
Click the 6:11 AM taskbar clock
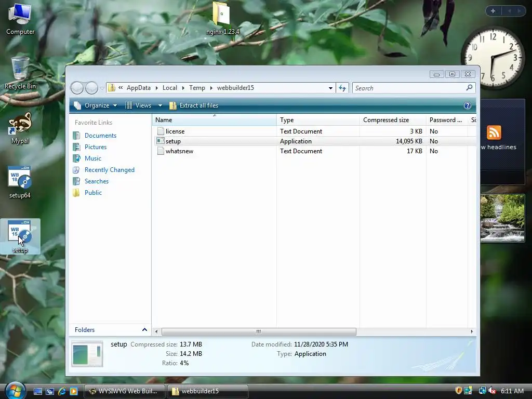click(x=512, y=391)
